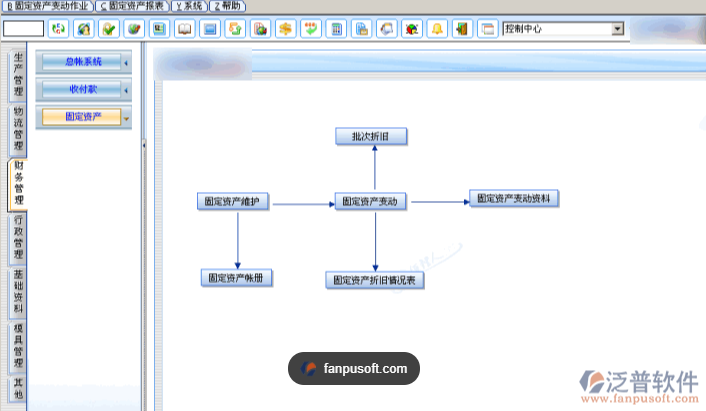Click the document with globe icon

[260, 29]
